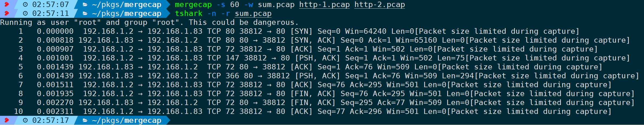Click the underlined sum.pcap in tshark command
This screenshot has height=125, width=644.
click(253, 14)
